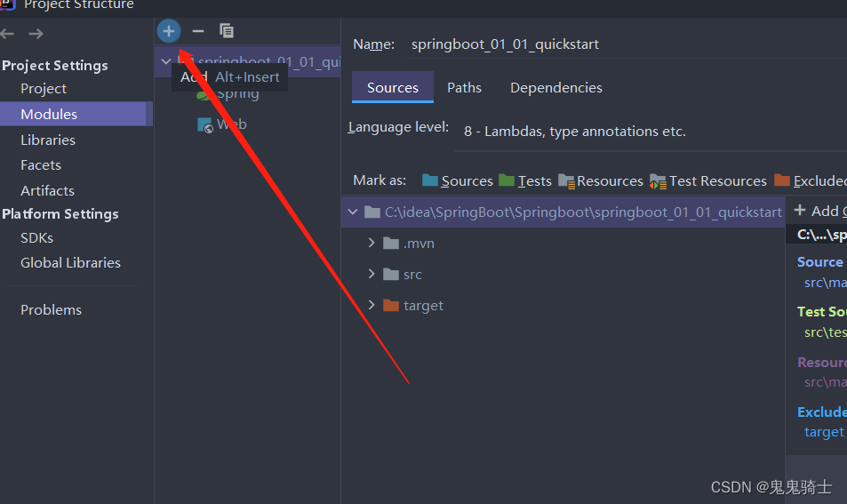Click the src\tes test source entry
847x504 pixels.
point(826,332)
